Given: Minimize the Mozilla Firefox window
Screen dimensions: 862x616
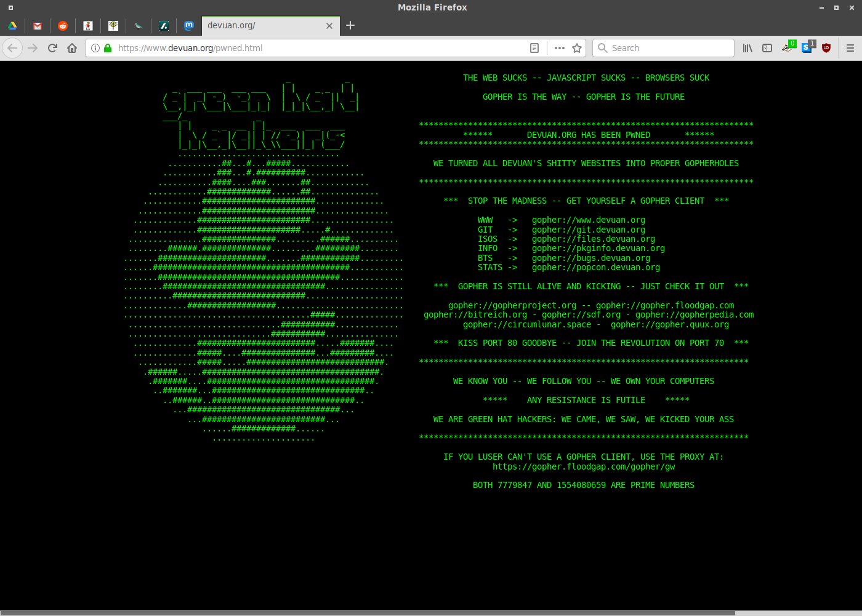Looking at the screenshot, I should (x=821, y=7).
